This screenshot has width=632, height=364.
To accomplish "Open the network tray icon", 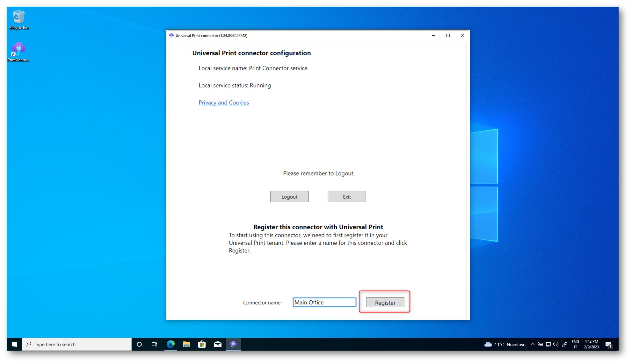I will (548, 344).
